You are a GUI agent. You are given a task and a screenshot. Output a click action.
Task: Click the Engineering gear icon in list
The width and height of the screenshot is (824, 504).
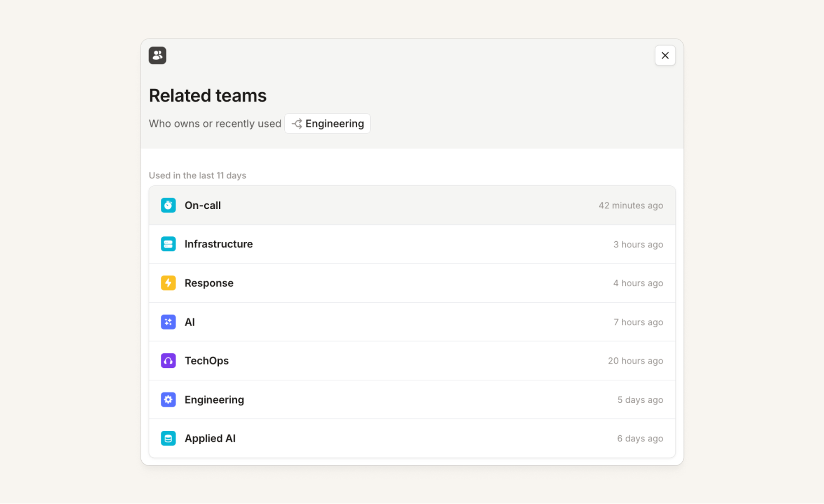(168, 399)
